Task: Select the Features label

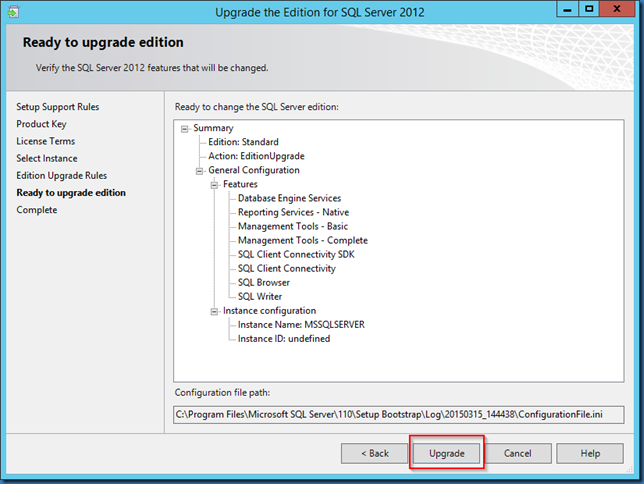Action: (240, 184)
